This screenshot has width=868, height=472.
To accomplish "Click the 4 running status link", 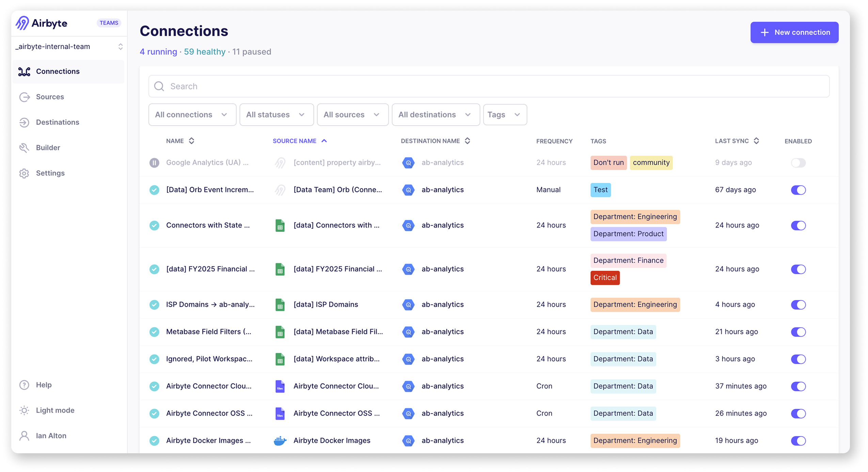I will [x=158, y=52].
